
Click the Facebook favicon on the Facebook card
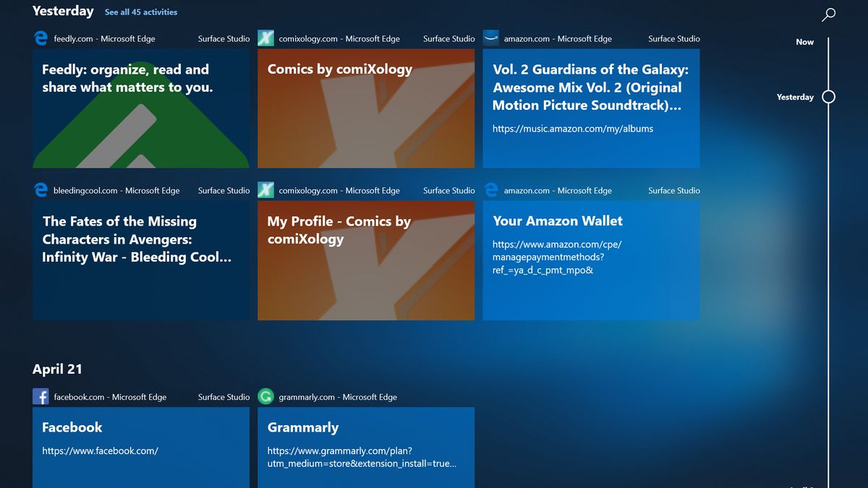pos(41,396)
